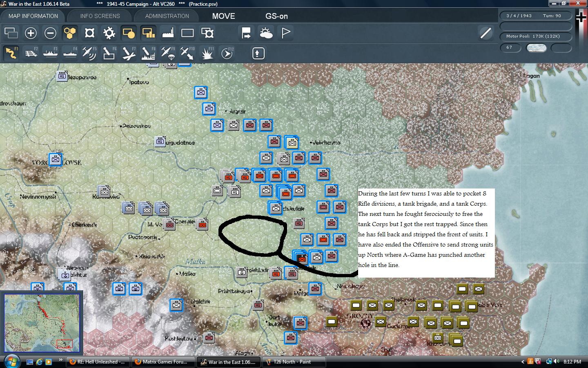Viewport: 588px width, 368px height.
Task: Select Naval Transport mode (F3)
Action: [50, 53]
